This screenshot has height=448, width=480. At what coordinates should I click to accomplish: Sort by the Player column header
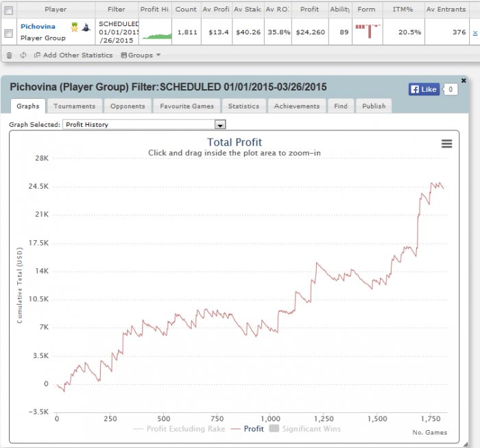[56, 10]
